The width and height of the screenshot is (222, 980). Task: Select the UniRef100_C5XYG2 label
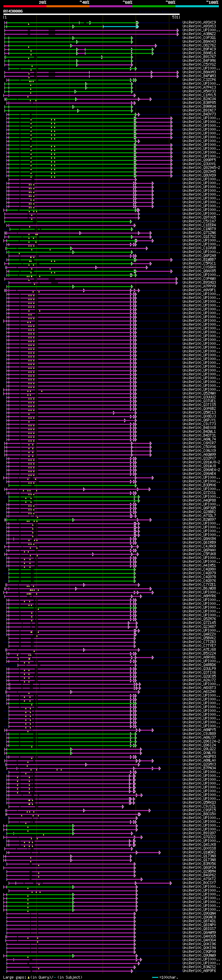click(x=199, y=64)
